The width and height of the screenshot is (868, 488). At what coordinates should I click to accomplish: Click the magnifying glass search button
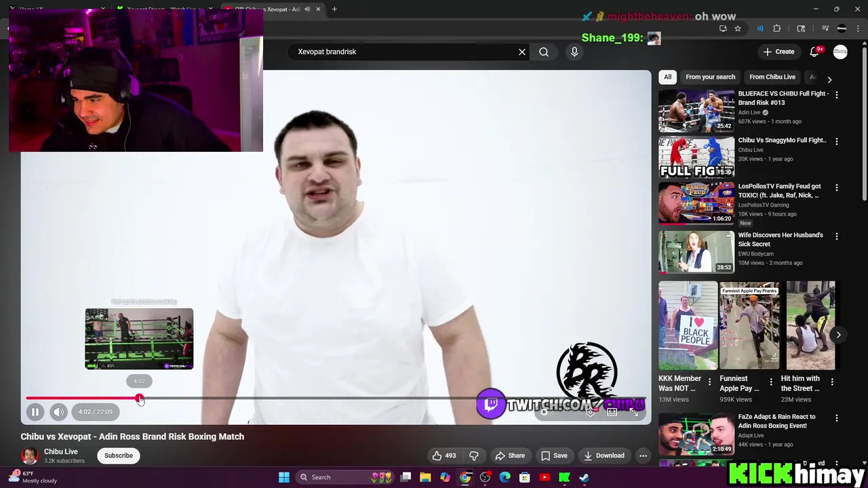click(544, 52)
